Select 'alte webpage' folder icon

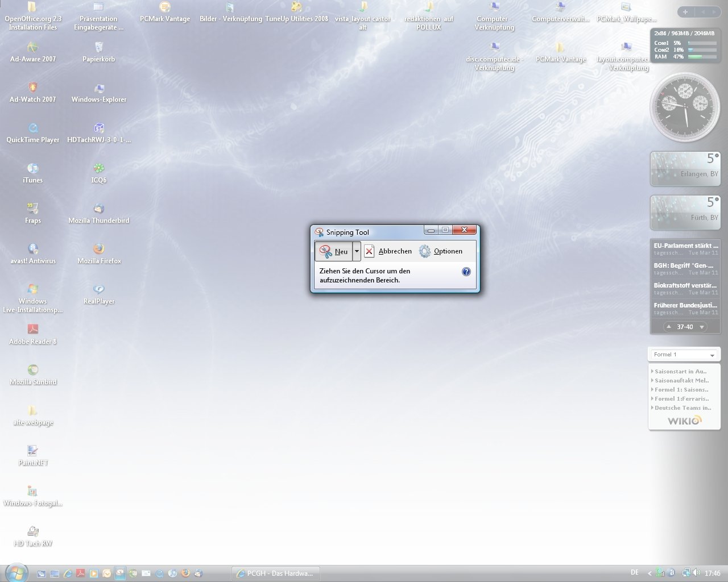[x=33, y=414]
